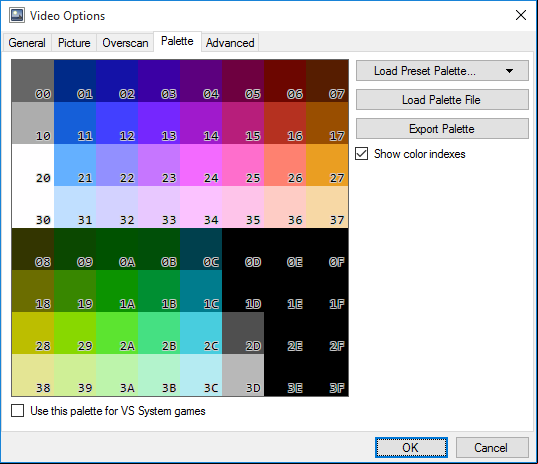The height and width of the screenshot is (464, 538).
Task: Click the Load Preset Palette dropdown arrow
Action: (510, 71)
